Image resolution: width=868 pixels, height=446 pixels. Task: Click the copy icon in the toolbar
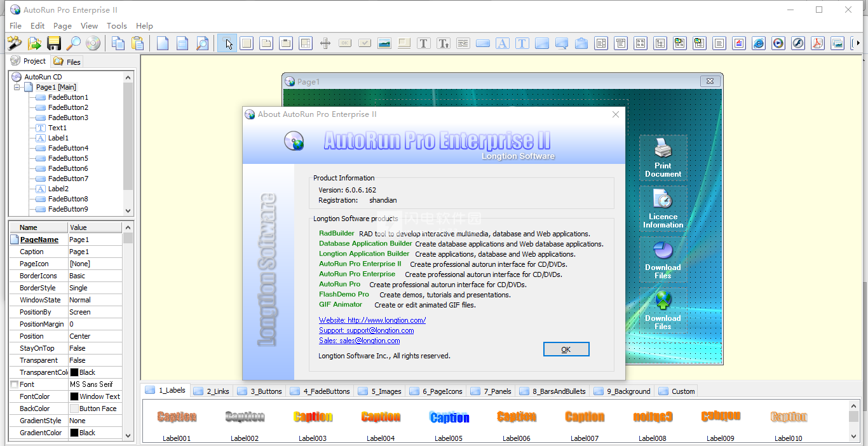tap(118, 43)
